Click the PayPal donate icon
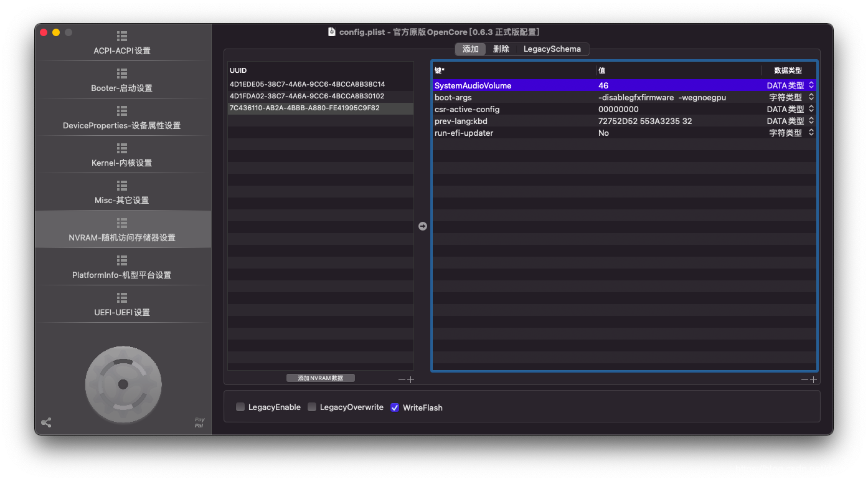Screen dimensions: 868x481 (x=199, y=422)
